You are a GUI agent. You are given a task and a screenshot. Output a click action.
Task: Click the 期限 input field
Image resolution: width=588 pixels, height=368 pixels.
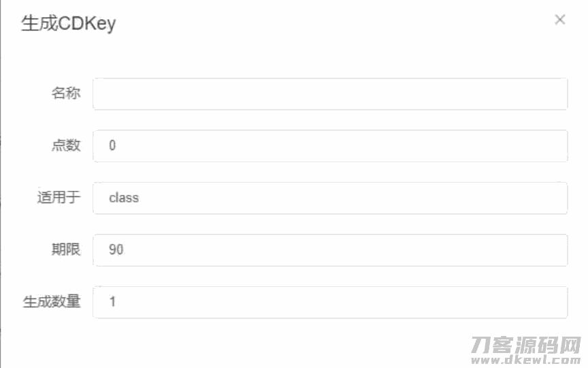[x=330, y=250]
